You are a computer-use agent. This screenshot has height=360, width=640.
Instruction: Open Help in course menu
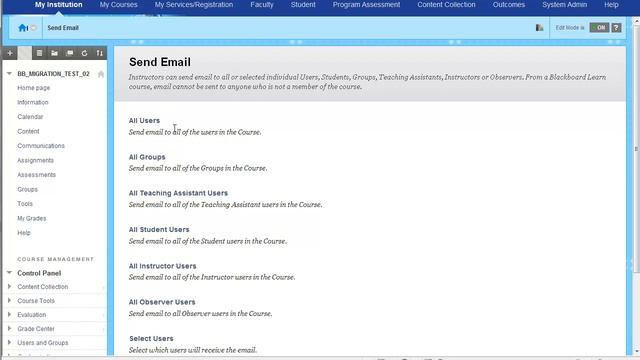24,233
